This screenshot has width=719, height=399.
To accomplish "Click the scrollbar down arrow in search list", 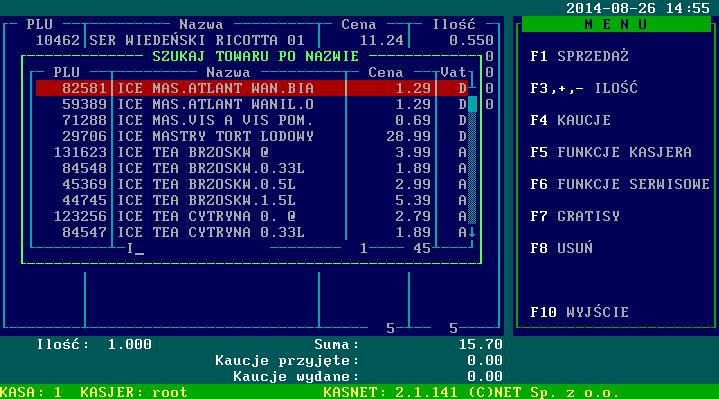I will [x=472, y=233].
